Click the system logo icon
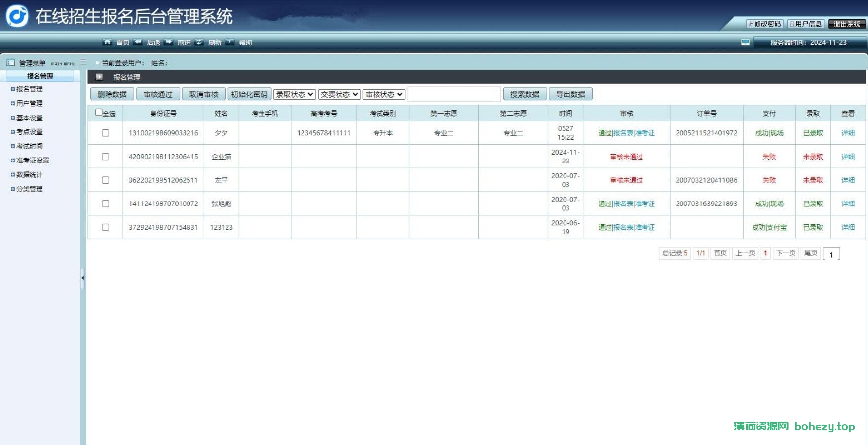This screenshot has width=868, height=445. (x=17, y=16)
